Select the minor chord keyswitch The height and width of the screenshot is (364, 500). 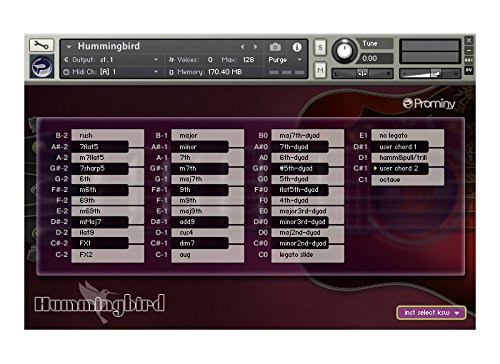pyautogui.click(x=200, y=147)
